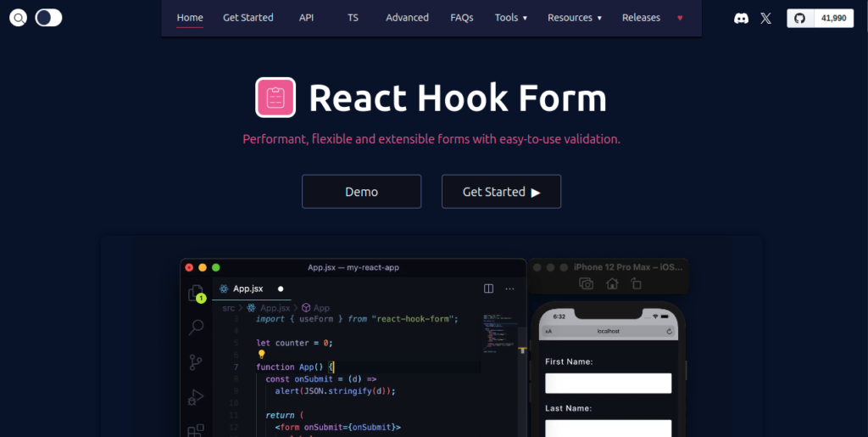This screenshot has width=868, height=437.
Task: Click the aA reader icon in phone
Action: tap(548, 331)
